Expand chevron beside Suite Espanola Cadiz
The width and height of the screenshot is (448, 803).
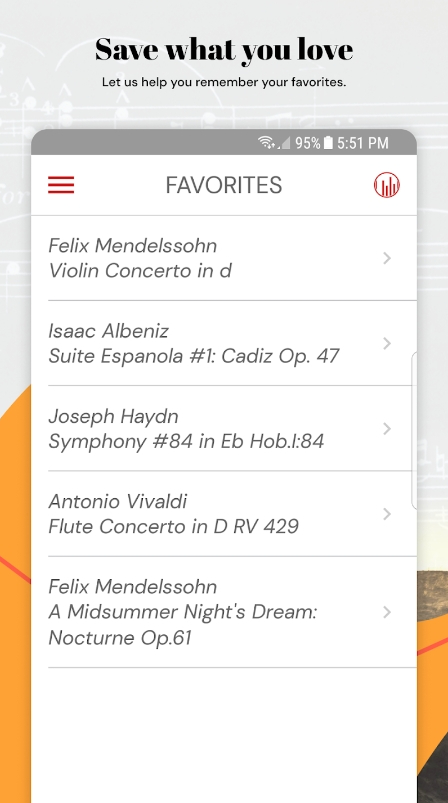tap(387, 343)
